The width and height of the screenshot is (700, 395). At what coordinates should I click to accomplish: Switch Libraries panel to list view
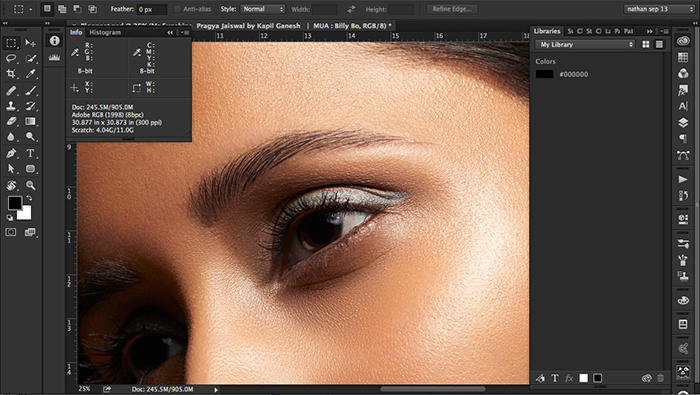point(659,44)
